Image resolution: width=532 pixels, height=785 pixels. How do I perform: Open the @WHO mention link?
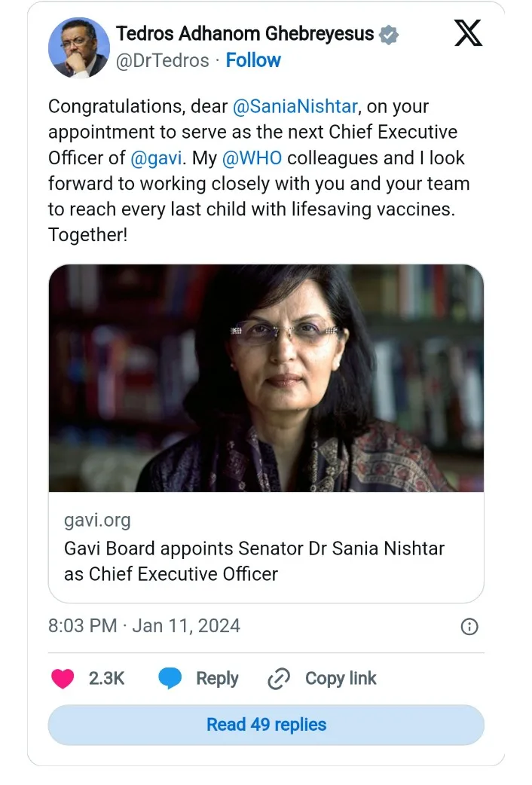[x=258, y=158]
